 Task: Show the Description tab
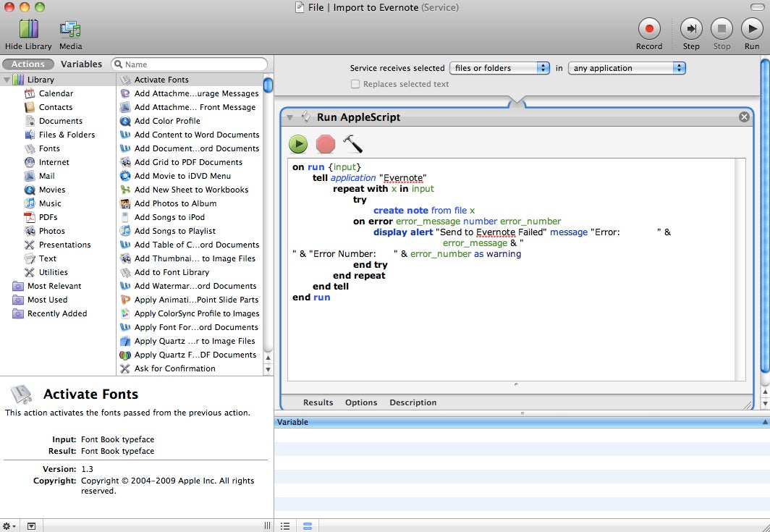[412, 402]
